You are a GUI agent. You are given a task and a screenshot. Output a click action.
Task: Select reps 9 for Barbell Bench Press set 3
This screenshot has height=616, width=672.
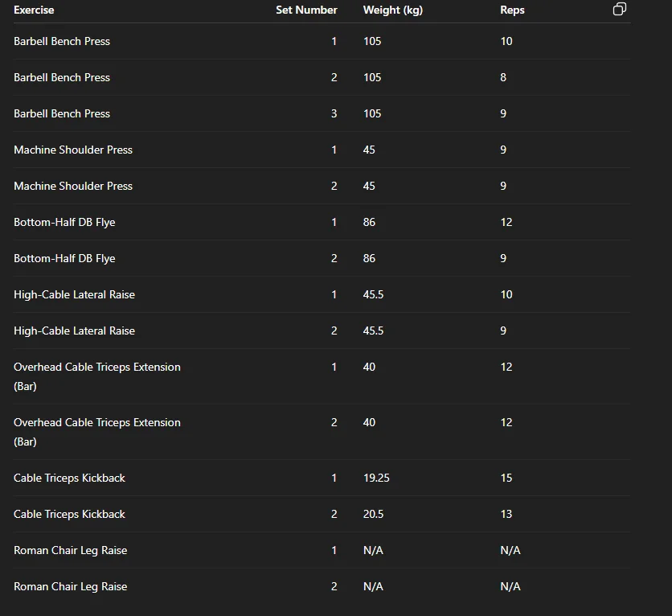pyautogui.click(x=503, y=113)
